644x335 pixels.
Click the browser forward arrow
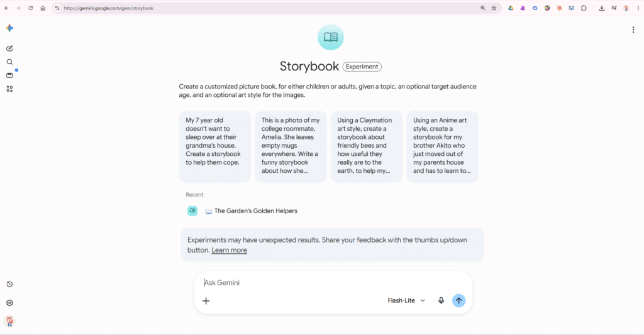click(18, 8)
